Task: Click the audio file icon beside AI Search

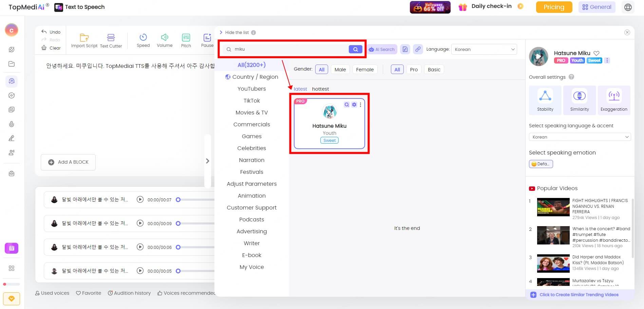Action: (405, 49)
